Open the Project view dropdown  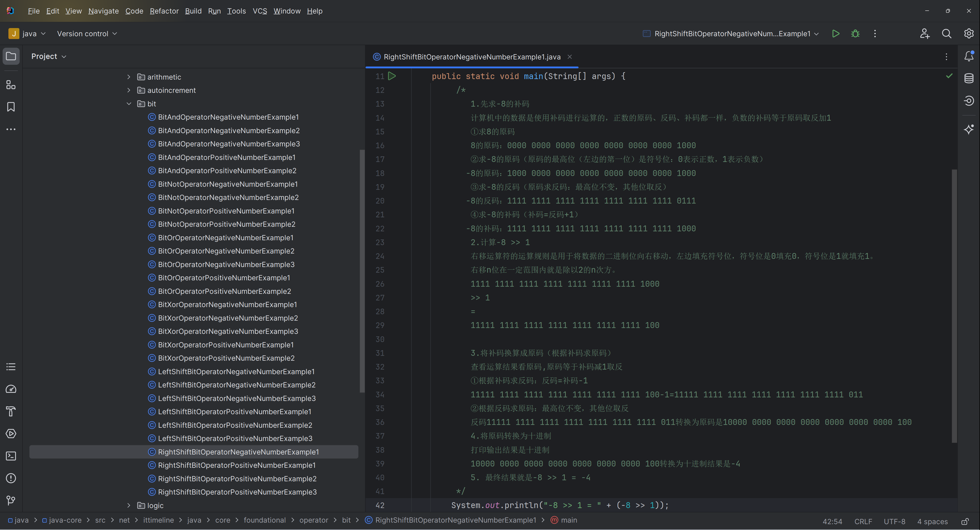(49, 56)
